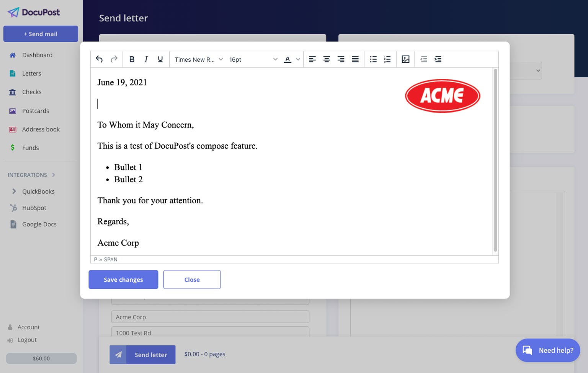Click Save changes button

123,280
